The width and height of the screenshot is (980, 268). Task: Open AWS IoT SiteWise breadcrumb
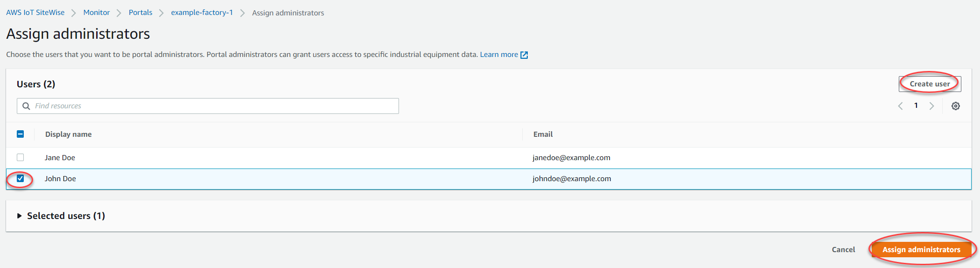[x=35, y=13]
